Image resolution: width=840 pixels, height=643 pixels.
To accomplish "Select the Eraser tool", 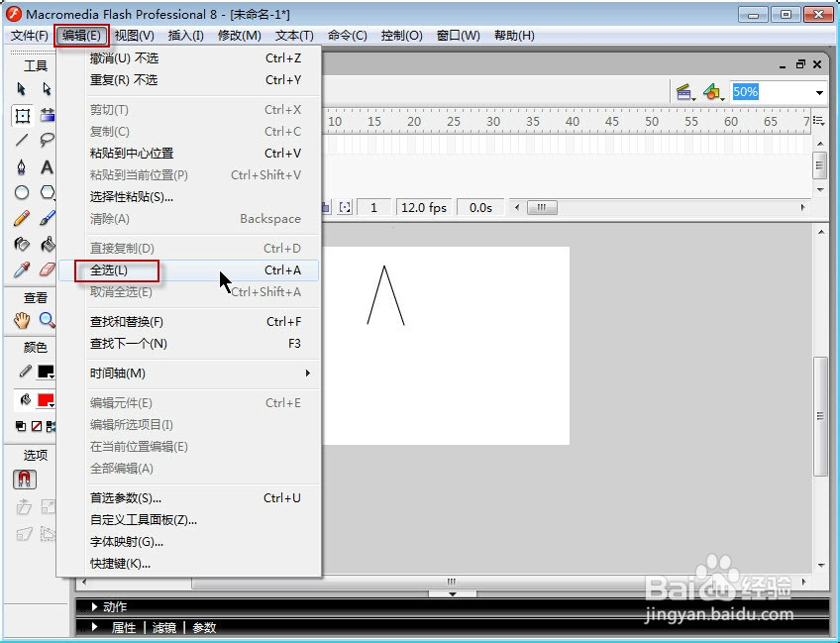I will point(48,268).
